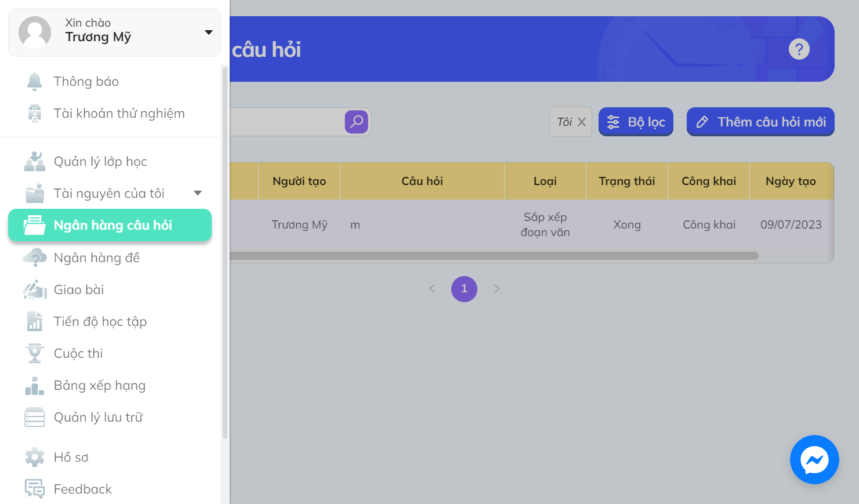Click the purple search magnifier button
The height and width of the screenshot is (504, 859).
357,122
